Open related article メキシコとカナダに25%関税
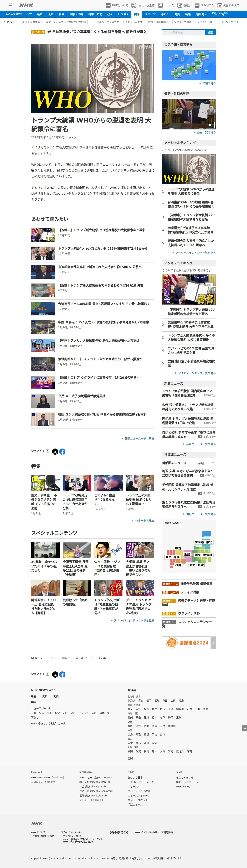Image resolution: width=247 pixels, height=868 pixels. point(103,248)
